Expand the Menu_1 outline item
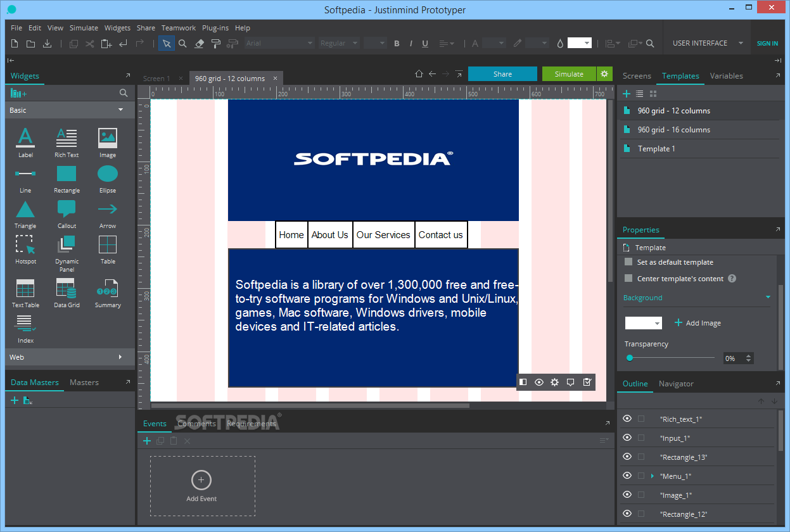The image size is (790, 532). coord(653,476)
